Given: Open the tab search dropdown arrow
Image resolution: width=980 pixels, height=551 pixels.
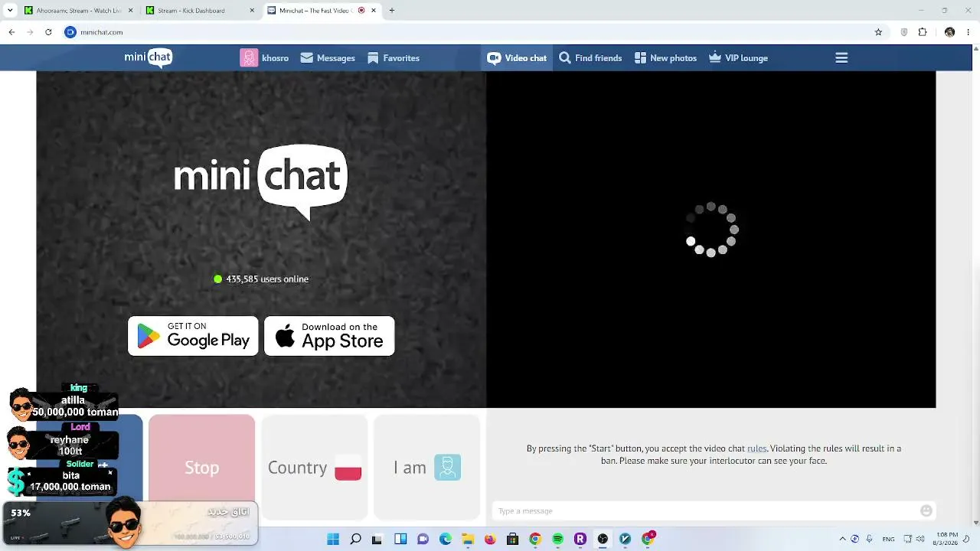Looking at the screenshot, I should pos(9,11).
